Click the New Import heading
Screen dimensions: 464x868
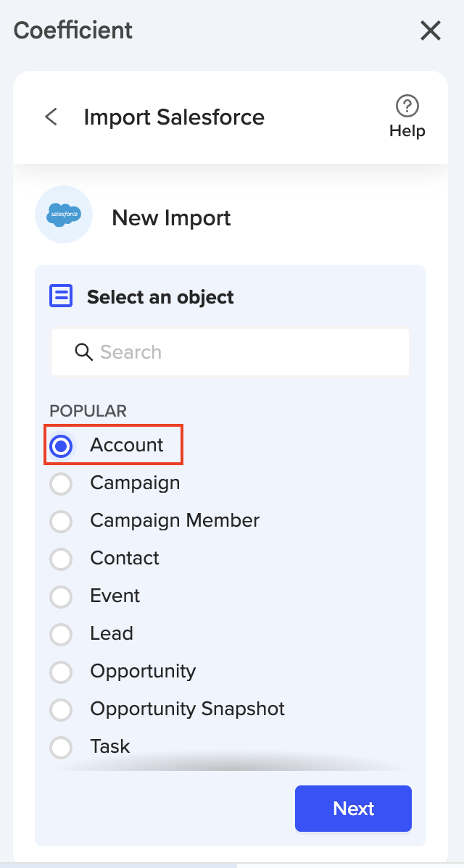[171, 217]
